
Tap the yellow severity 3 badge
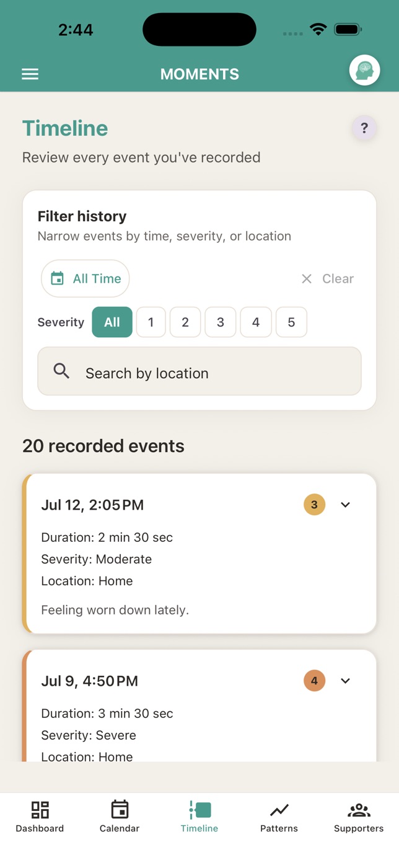pos(314,505)
